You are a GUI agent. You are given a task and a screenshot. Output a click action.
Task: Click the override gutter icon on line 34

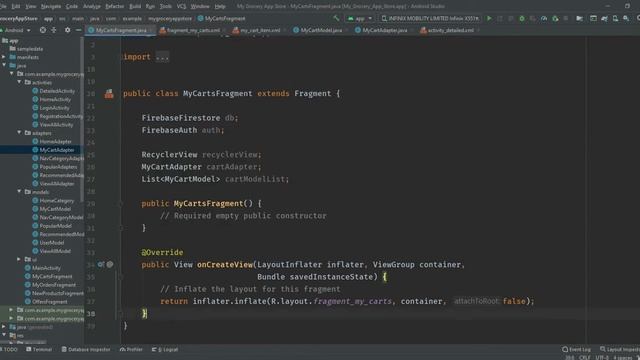(x=101, y=264)
